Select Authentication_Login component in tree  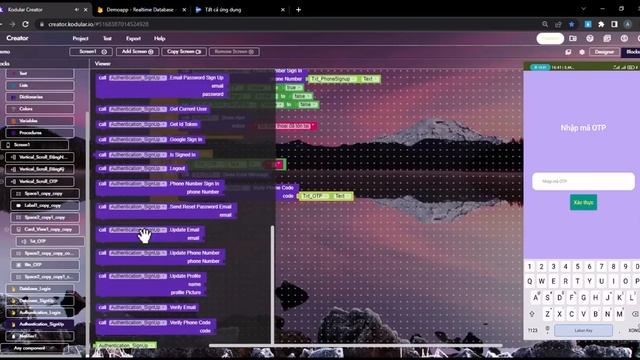[40, 312]
